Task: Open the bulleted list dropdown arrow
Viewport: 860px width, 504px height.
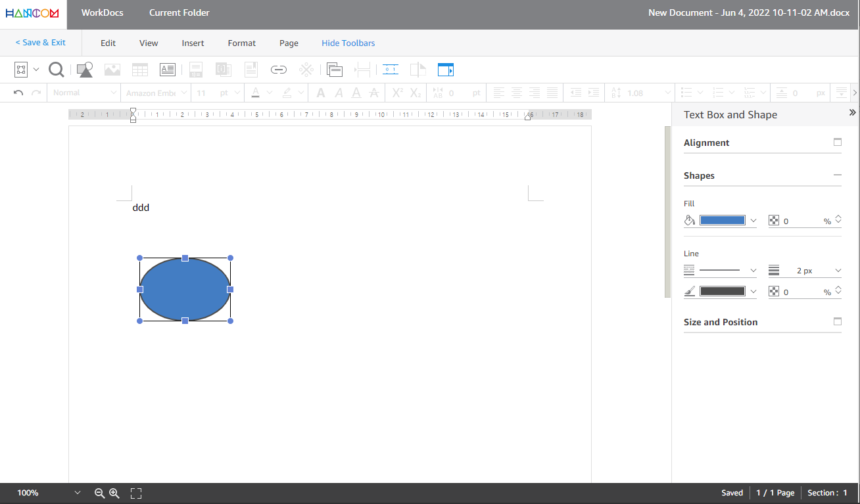Action: (x=700, y=93)
